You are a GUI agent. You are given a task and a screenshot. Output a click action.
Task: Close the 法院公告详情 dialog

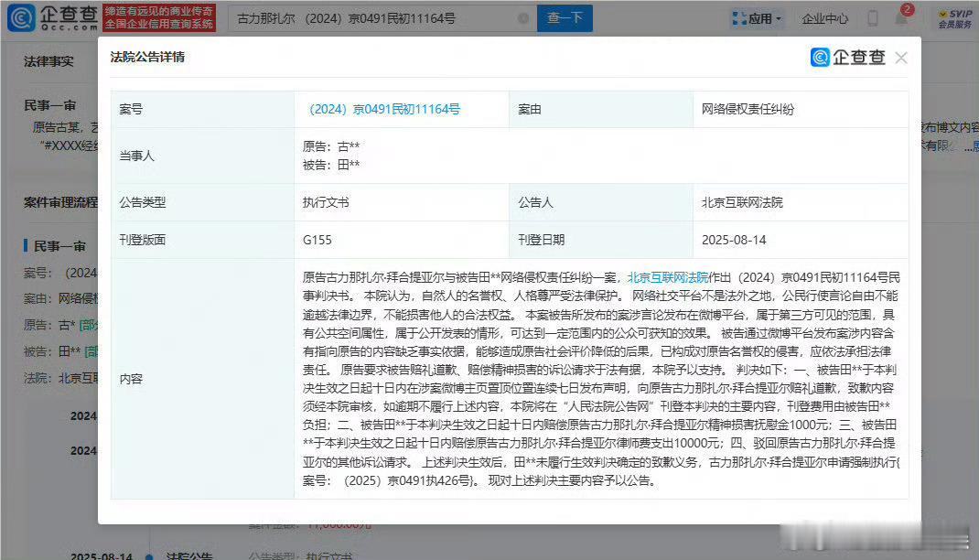(x=901, y=58)
